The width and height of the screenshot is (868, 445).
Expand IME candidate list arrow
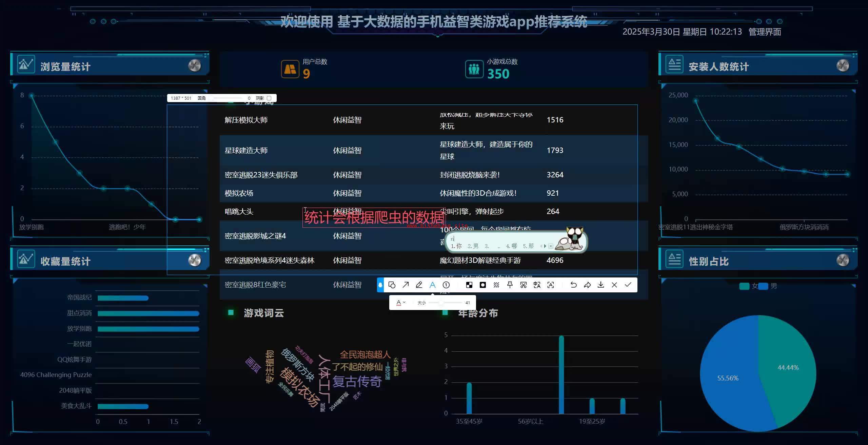coord(551,246)
